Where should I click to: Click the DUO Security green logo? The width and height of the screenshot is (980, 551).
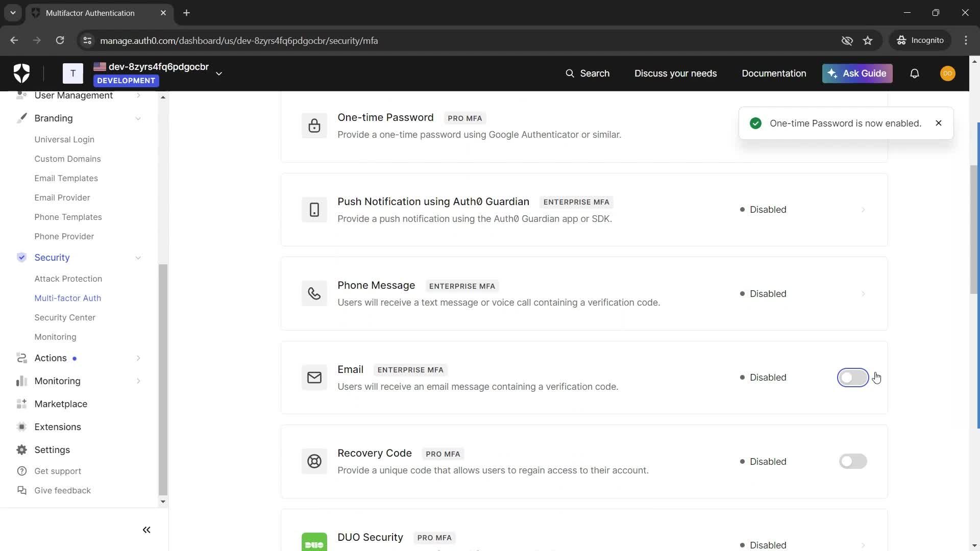314,542
